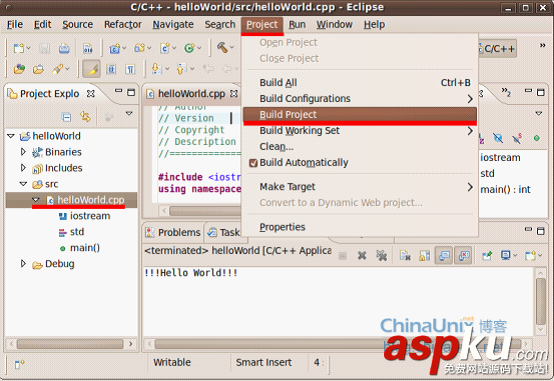Screen dimensions: 554x381
Task: Choose Clean... from the Project menu
Action: tap(360, 147)
